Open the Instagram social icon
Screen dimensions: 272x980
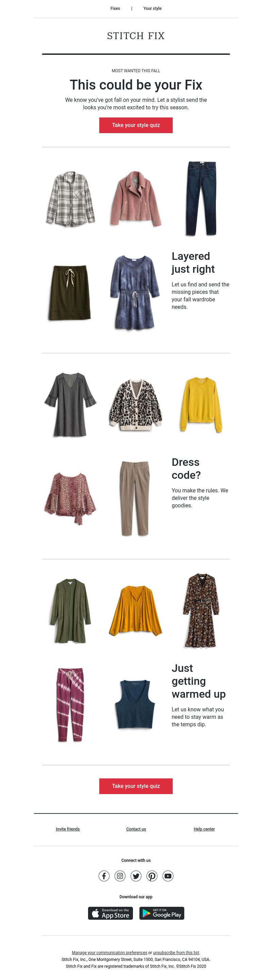120,876
